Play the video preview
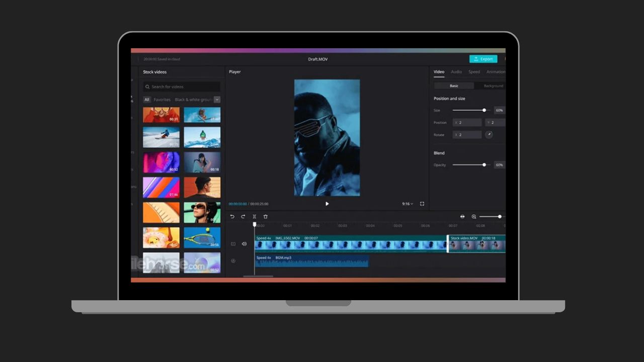This screenshot has height=362, width=644. click(x=327, y=204)
